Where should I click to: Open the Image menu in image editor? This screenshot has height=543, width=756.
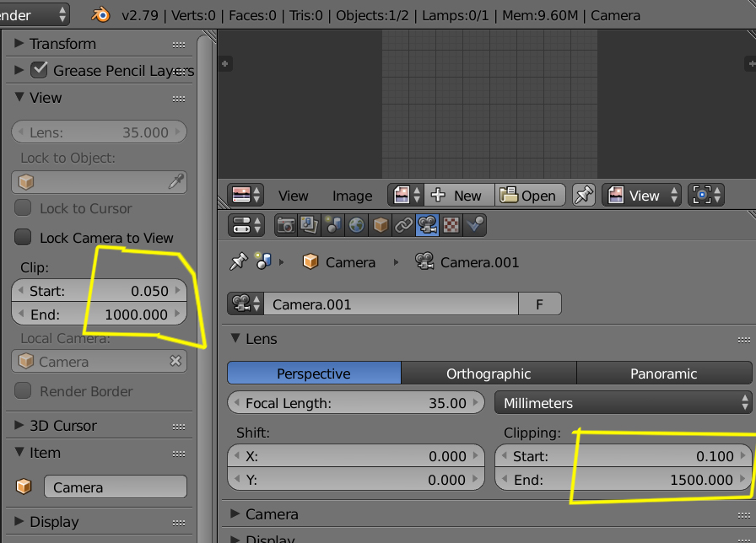[353, 196]
